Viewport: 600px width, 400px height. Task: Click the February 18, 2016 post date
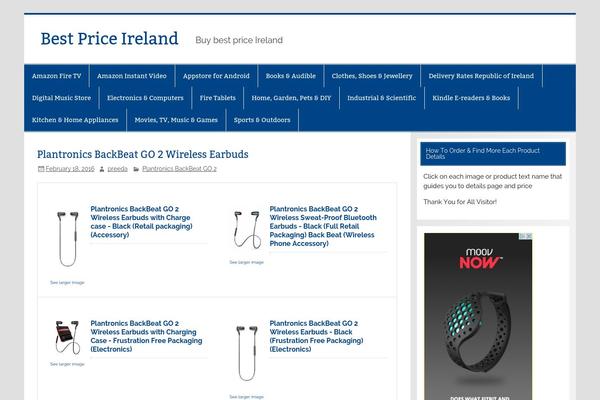coord(70,169)
